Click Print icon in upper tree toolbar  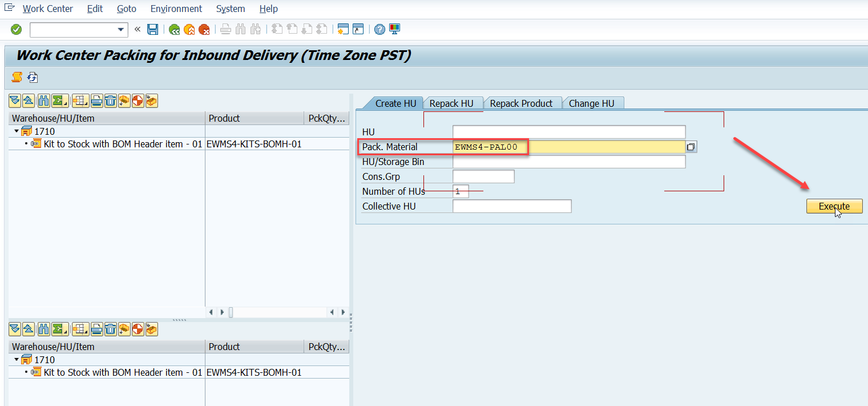pos(96,101)
